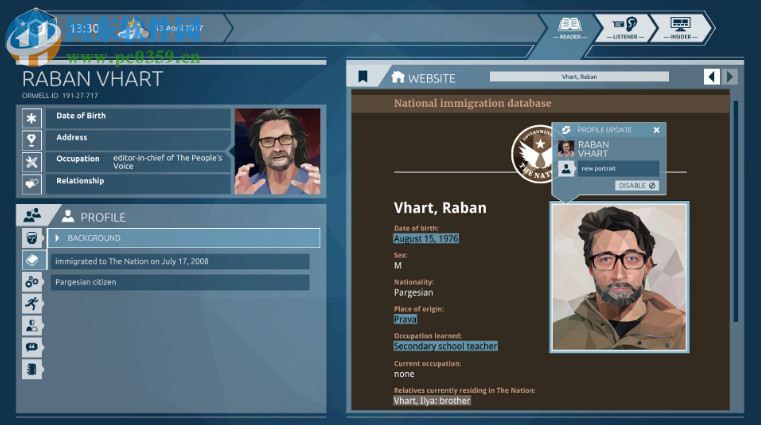
Task: Switch to the Insider tab
Action: click(x=680, y=28)
